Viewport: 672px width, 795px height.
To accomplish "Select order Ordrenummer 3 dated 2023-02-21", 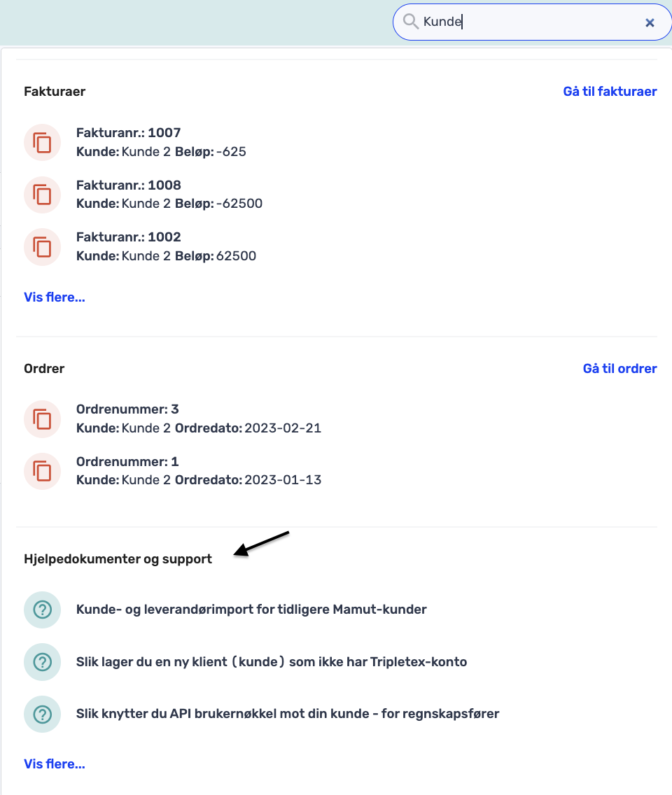I will click(199, 418).
